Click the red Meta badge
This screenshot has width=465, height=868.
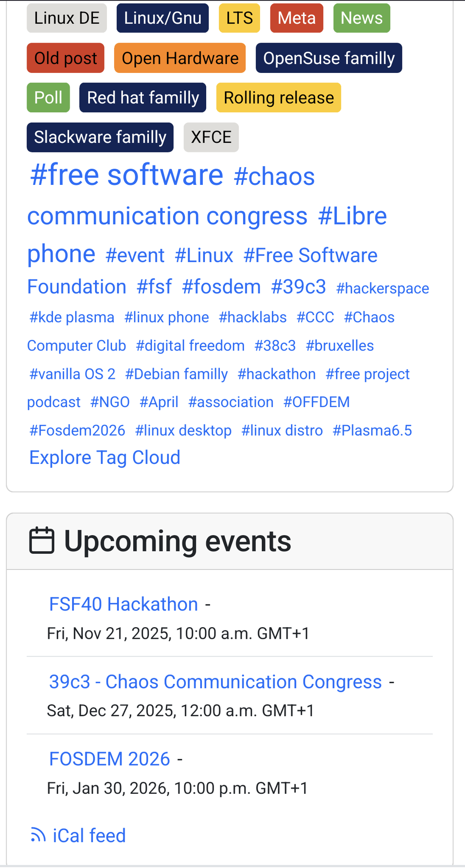tap(297, 18)
